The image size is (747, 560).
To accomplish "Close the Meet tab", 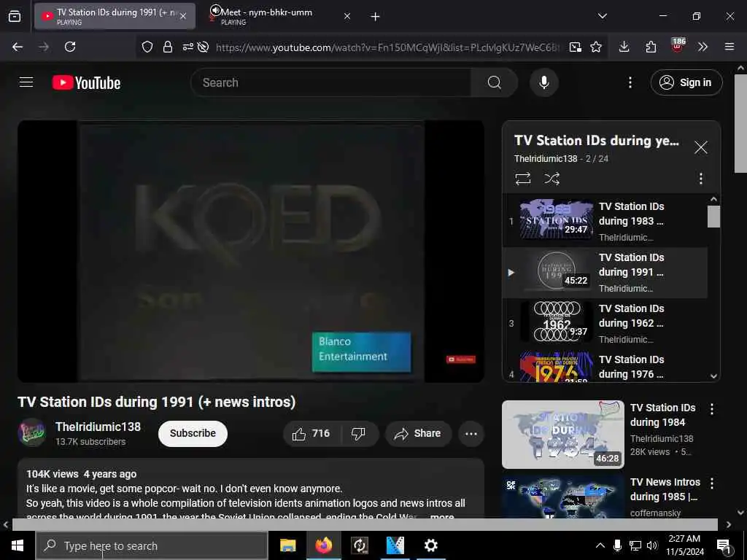I will 347,16.
